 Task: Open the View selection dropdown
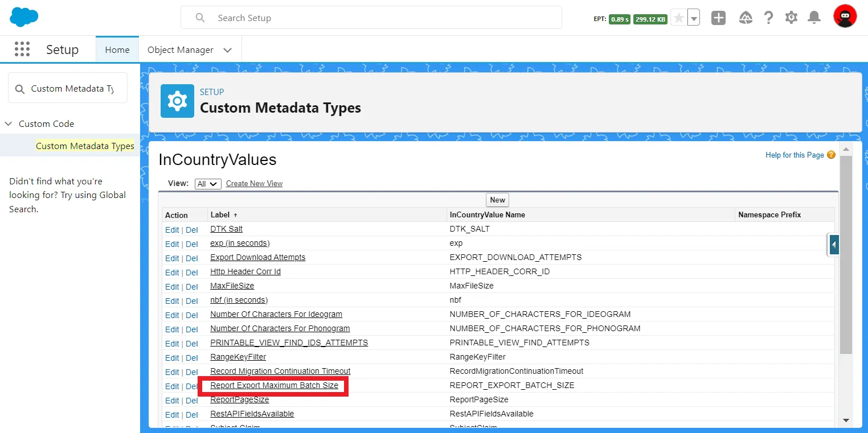207,184
